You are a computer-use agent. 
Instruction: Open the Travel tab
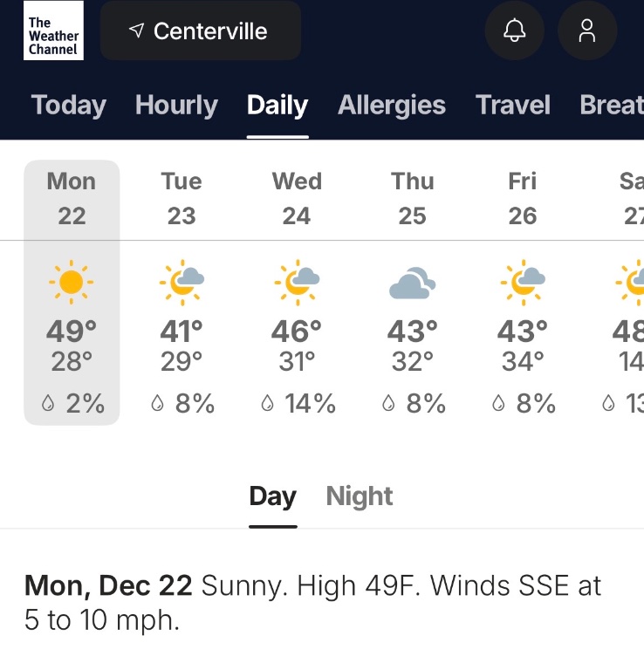[513, 106]
